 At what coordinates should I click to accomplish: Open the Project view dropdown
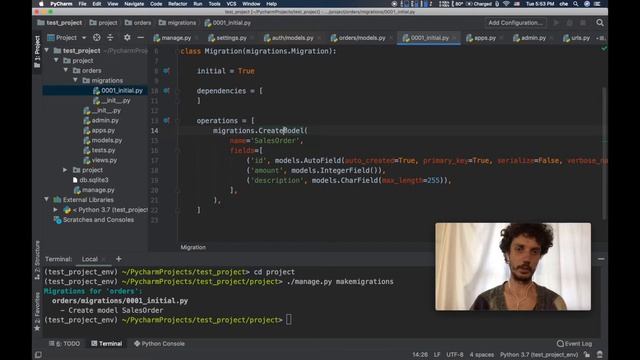coord(67,38)
